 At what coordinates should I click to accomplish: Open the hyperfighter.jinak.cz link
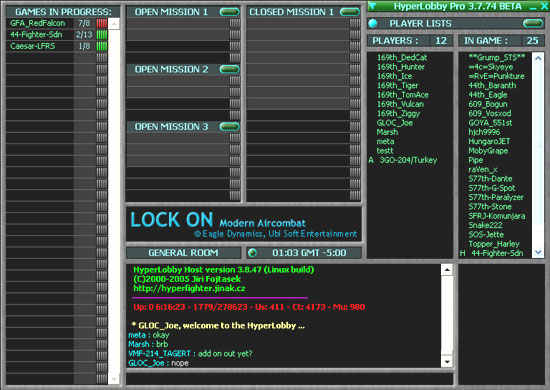click(x=189, y=288)
